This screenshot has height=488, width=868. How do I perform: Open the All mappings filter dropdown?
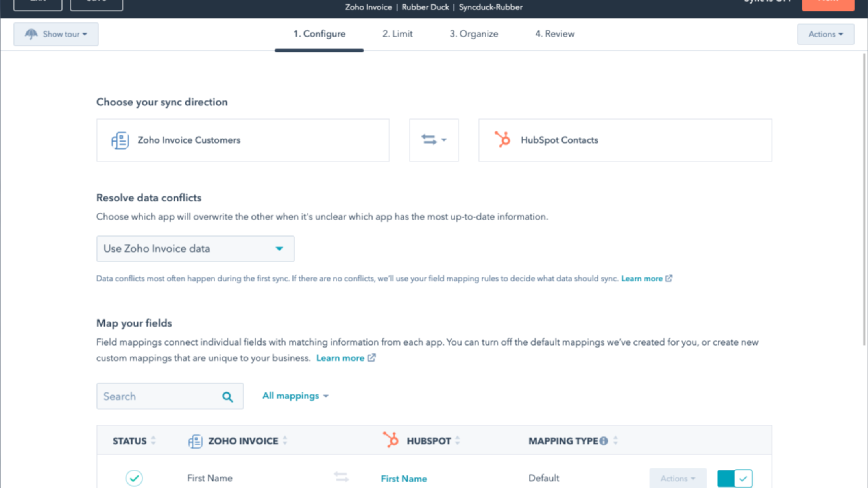point(295,396)
